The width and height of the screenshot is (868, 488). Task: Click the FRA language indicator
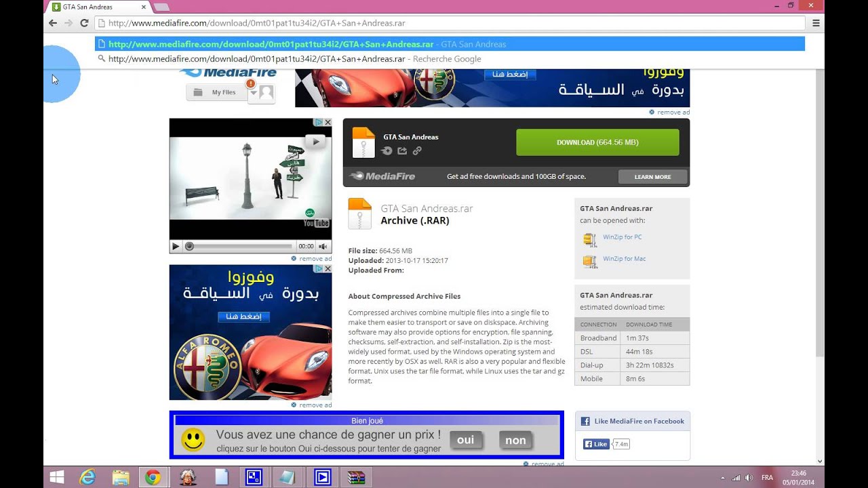tap(767, 478)
